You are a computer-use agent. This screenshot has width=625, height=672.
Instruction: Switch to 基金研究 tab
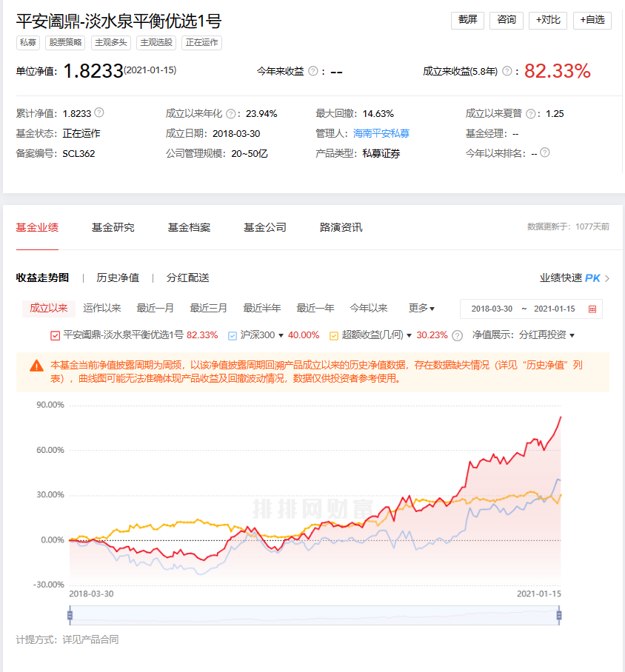coord(113,227)
